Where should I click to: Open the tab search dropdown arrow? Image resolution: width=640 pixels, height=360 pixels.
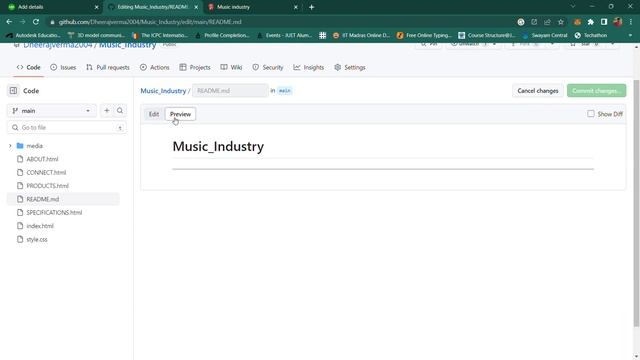573,7
